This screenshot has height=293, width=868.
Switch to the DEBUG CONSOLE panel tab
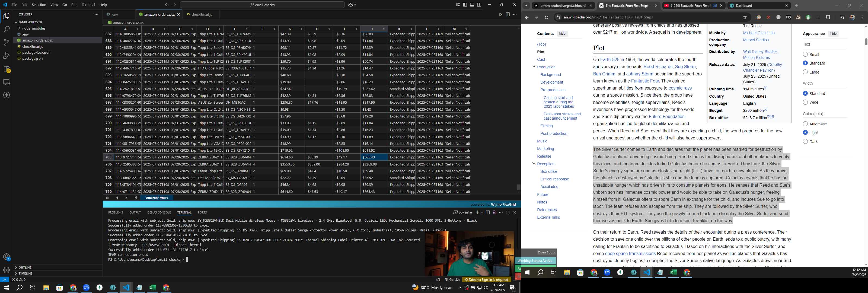pos(159,212)
